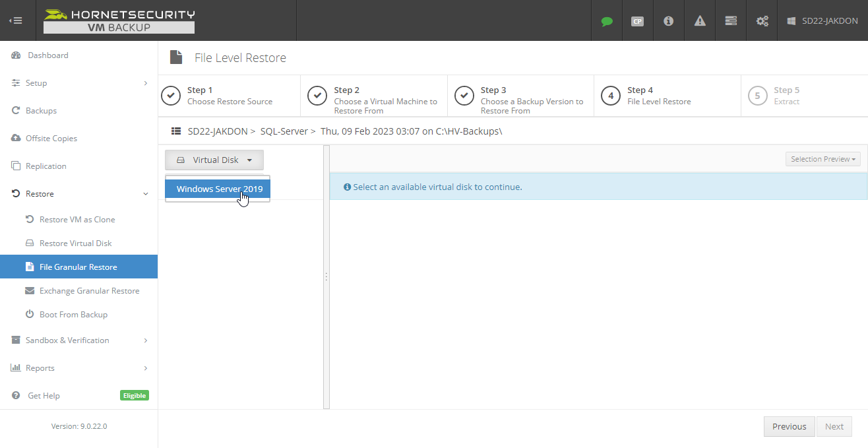Open the green chat feedback icon
Viewport: 868px width, 448px height.
coord(606,20)
